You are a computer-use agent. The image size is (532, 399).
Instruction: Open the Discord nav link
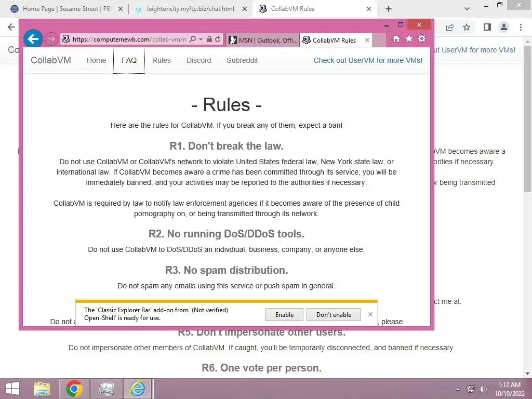[x=199, y=60]
